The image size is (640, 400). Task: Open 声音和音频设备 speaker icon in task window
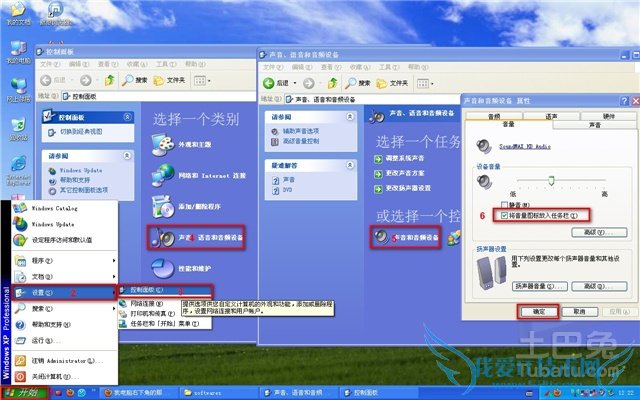[381, 237]
